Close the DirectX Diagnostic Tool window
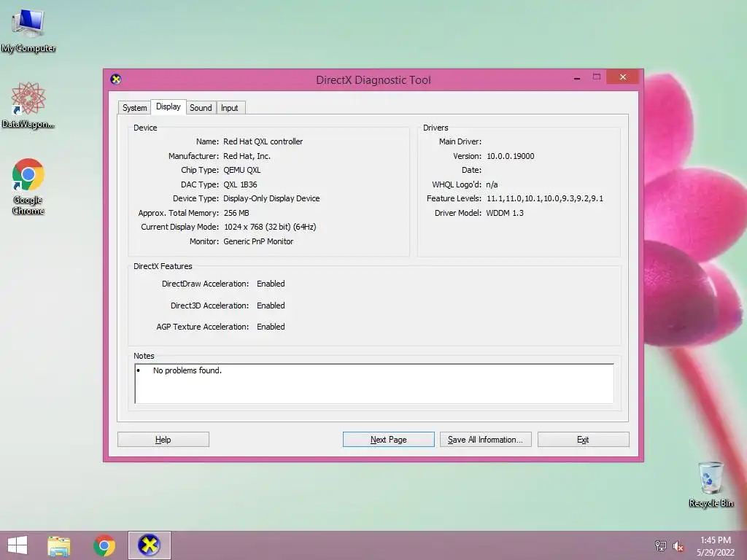Viewport: 747px width, 560px height. coord(623,77)
